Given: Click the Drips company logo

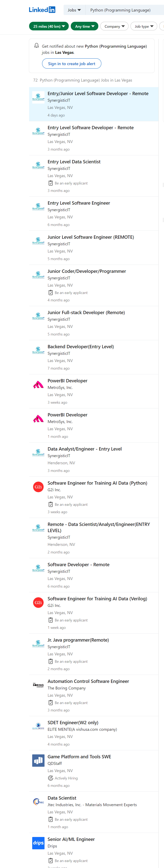Looking at the screenshot, I should click(x=38, y=843).
